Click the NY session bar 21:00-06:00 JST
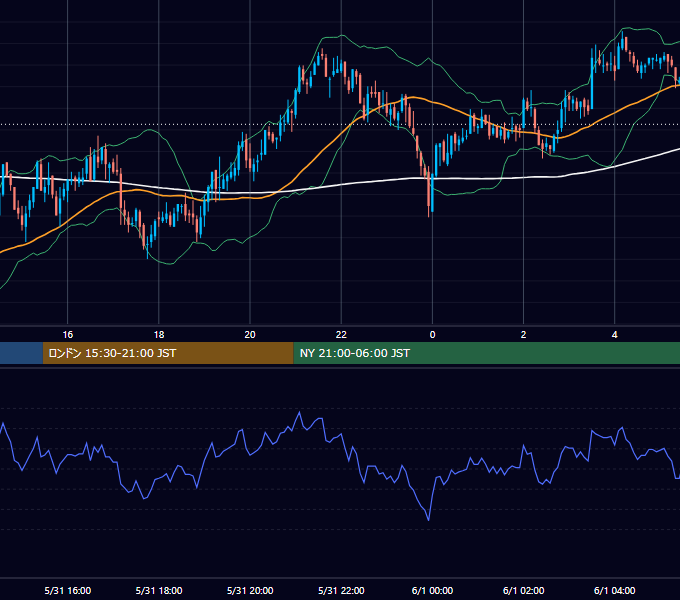 [x=487, y=353]
